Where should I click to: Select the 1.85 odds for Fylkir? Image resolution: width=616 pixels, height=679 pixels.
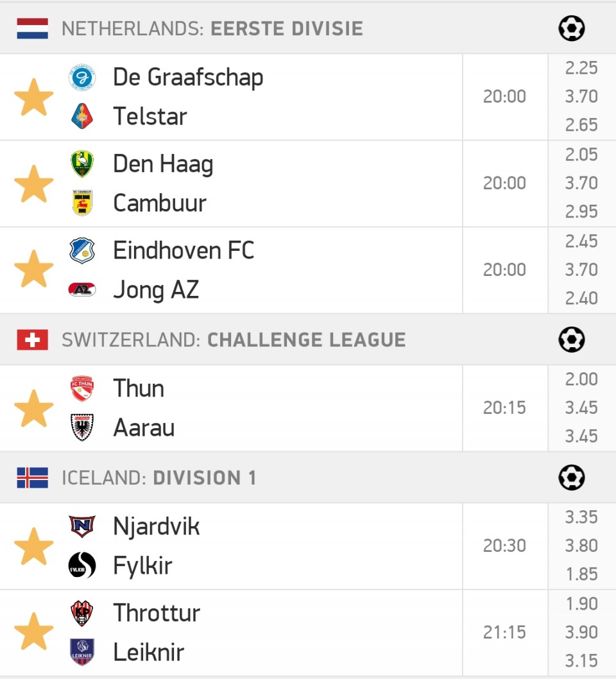(x=582, y=574)
